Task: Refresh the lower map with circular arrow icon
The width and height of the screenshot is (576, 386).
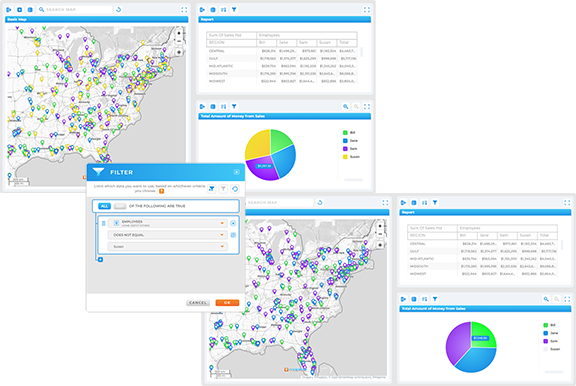Action: 320,202
